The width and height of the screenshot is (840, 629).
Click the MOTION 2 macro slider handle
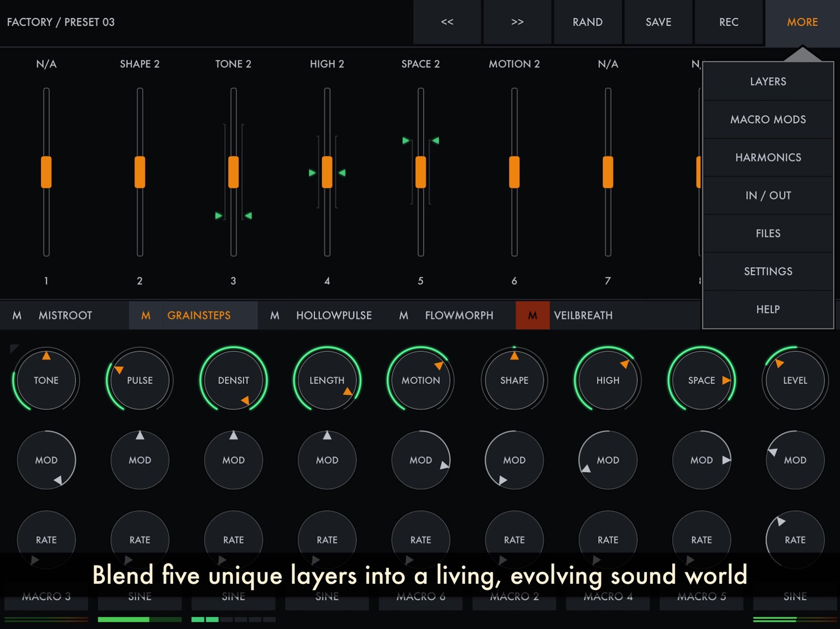514,172
